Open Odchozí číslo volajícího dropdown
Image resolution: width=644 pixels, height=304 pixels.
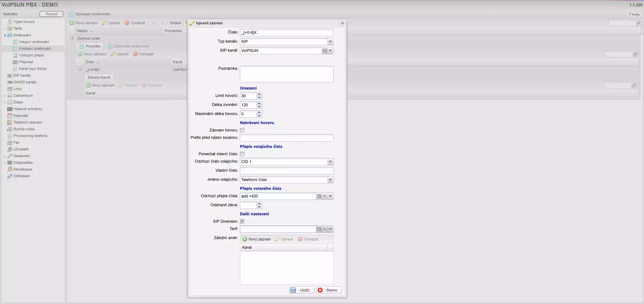[x=330, y=162]
